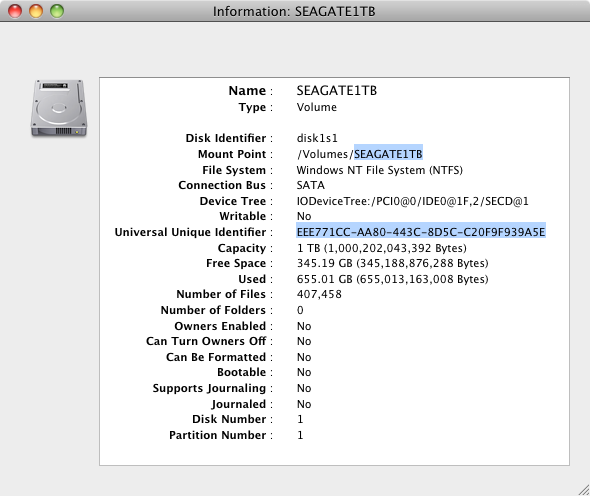Click the 'Owners Enabled' label

point(220,326)
